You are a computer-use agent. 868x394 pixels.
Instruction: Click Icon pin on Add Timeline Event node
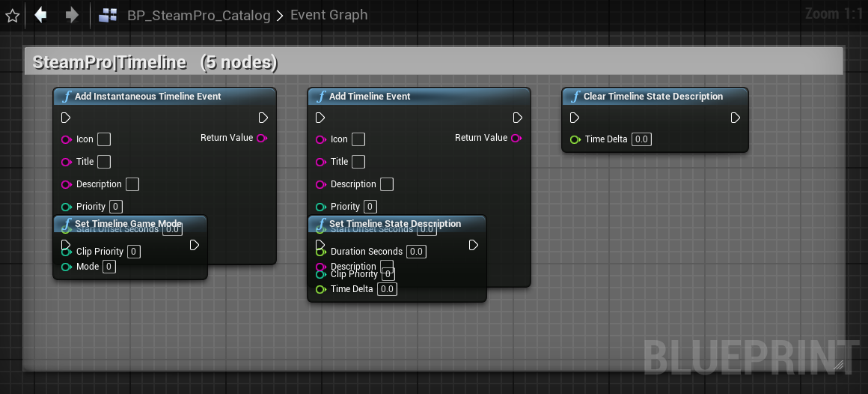coord(320,139)
